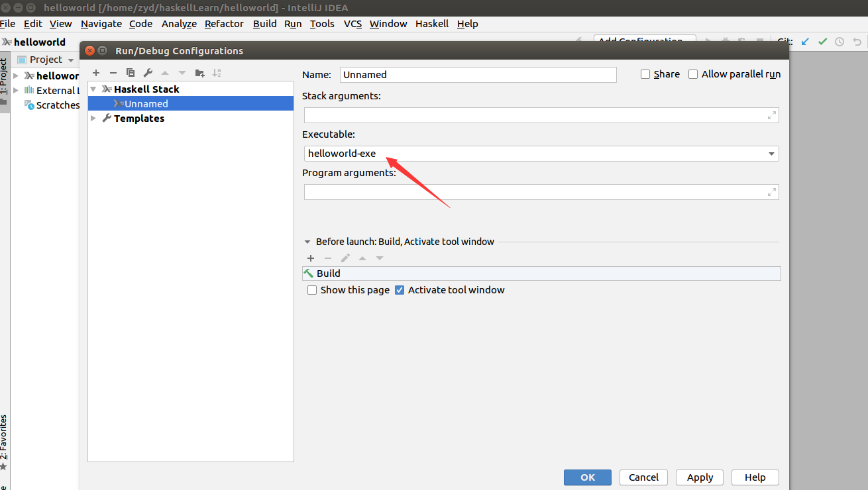The height and width of the screenshot is (490, 868).
Task: Remove selected configuration with minus icon
Action: coord(113,73)
